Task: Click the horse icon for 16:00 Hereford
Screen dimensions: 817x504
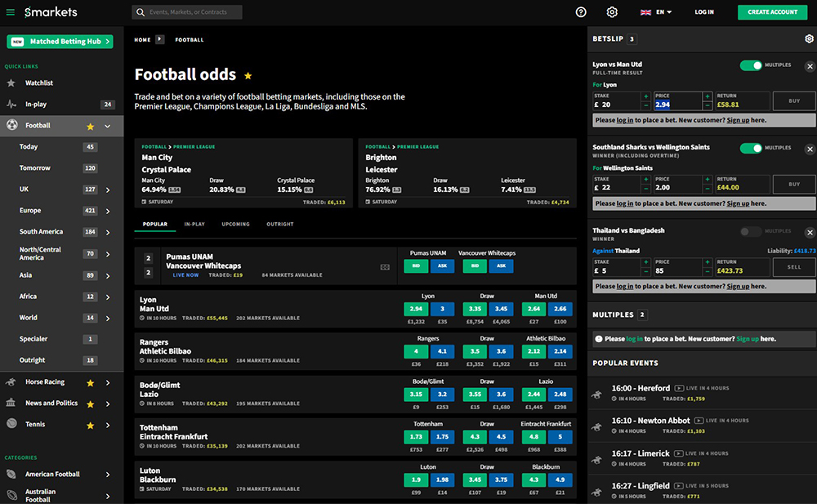Action: 596,395
